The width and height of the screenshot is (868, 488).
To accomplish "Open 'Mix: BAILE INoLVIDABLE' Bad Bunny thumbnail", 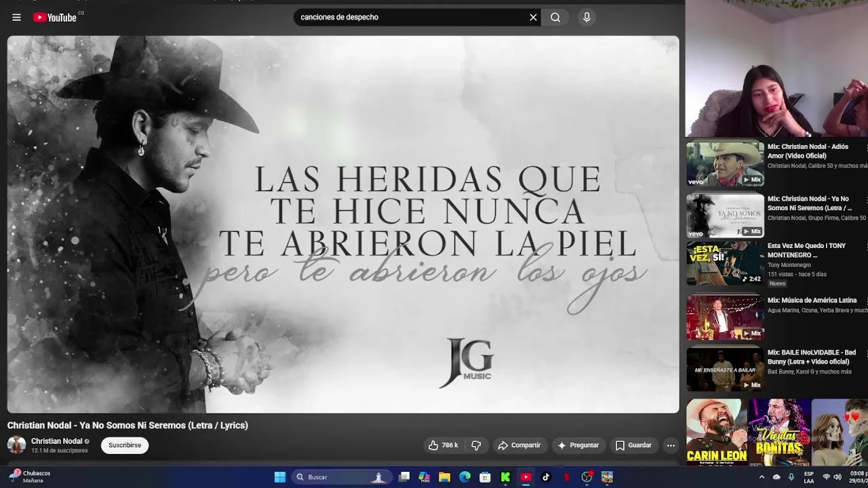I will tap(725, 369).
